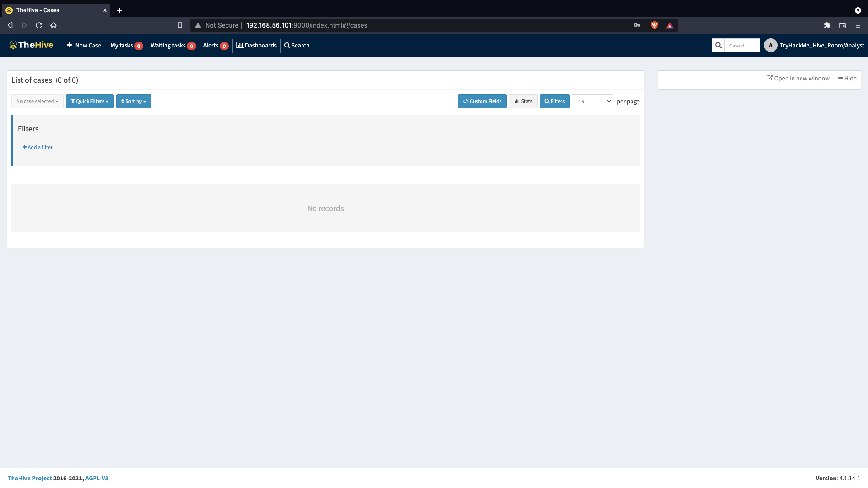Click the user avatar circle icon

pyautogui.click(x=770, y=45)
